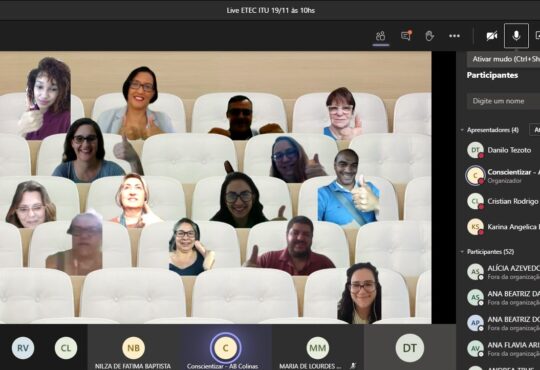Select the RV participant avatar
The width and height of the screenshot is (540, 370).
(23, 348)
